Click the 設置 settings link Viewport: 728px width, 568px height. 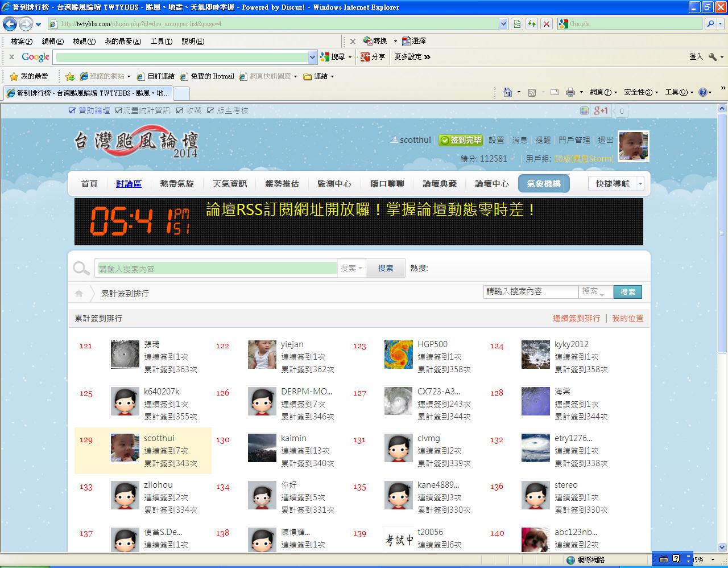497,140
